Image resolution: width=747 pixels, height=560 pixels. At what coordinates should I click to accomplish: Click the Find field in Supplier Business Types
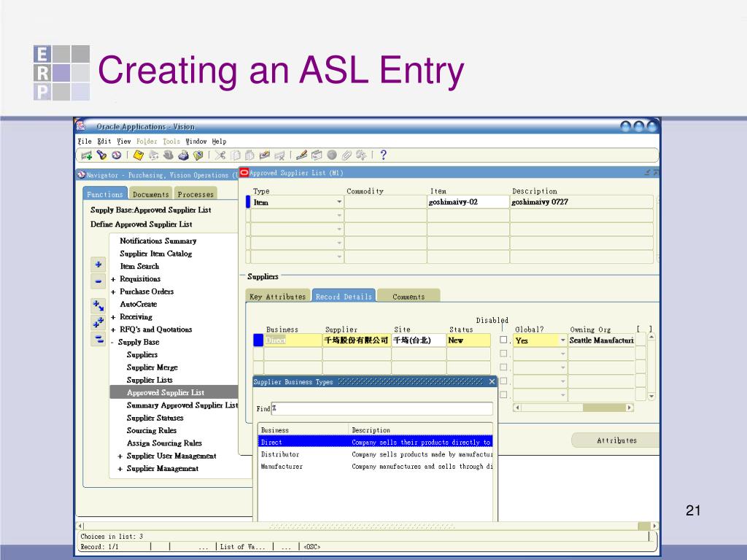[382, 408]
